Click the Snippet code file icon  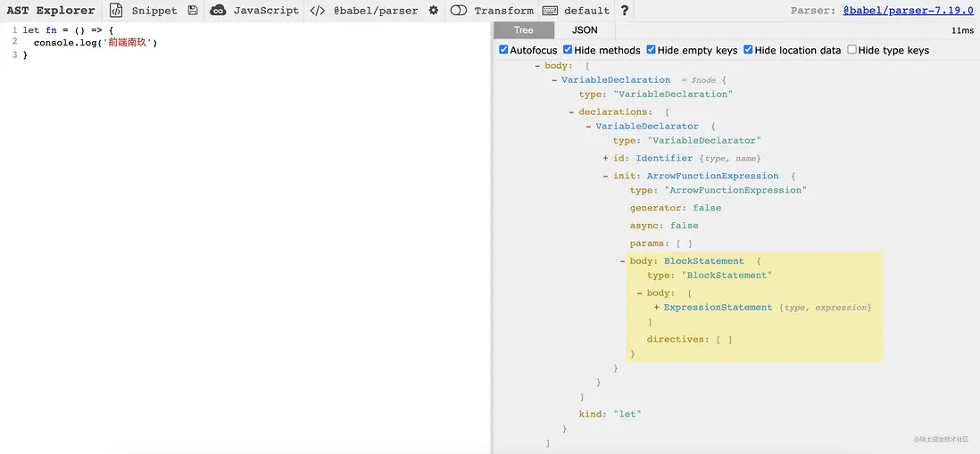116,11
